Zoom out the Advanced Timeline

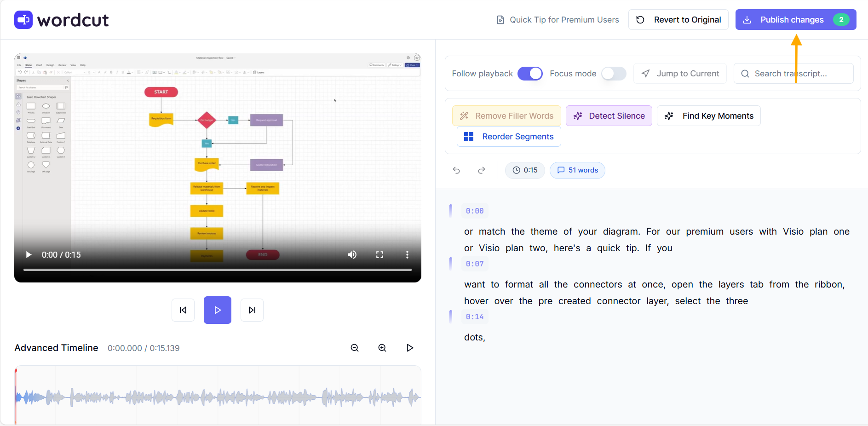(355, 348)
